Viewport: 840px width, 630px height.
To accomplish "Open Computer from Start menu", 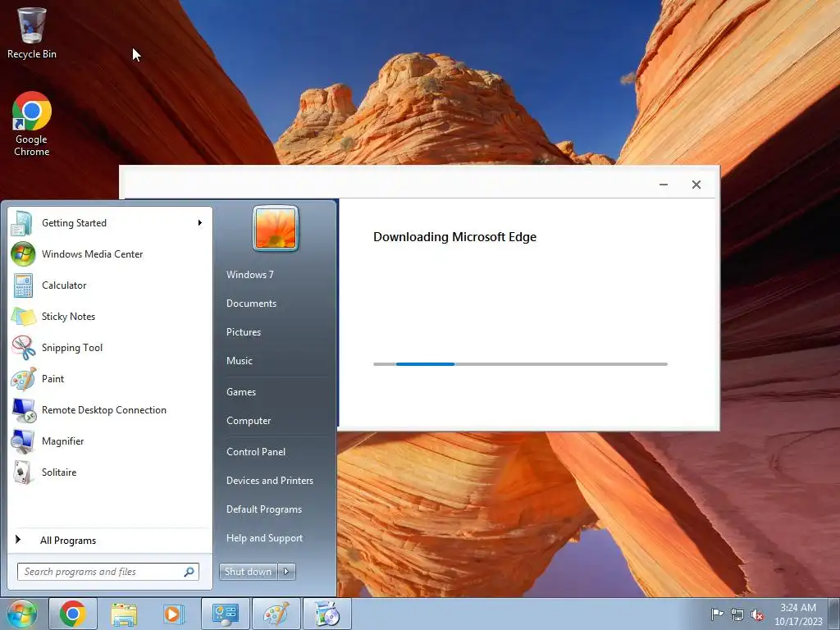I will 249,421.
